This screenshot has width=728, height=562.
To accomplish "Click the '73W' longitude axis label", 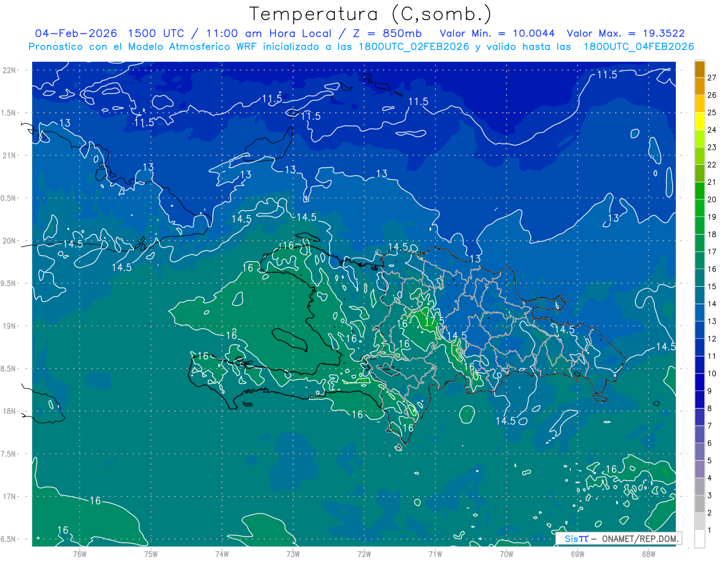I will pos(293,554).
